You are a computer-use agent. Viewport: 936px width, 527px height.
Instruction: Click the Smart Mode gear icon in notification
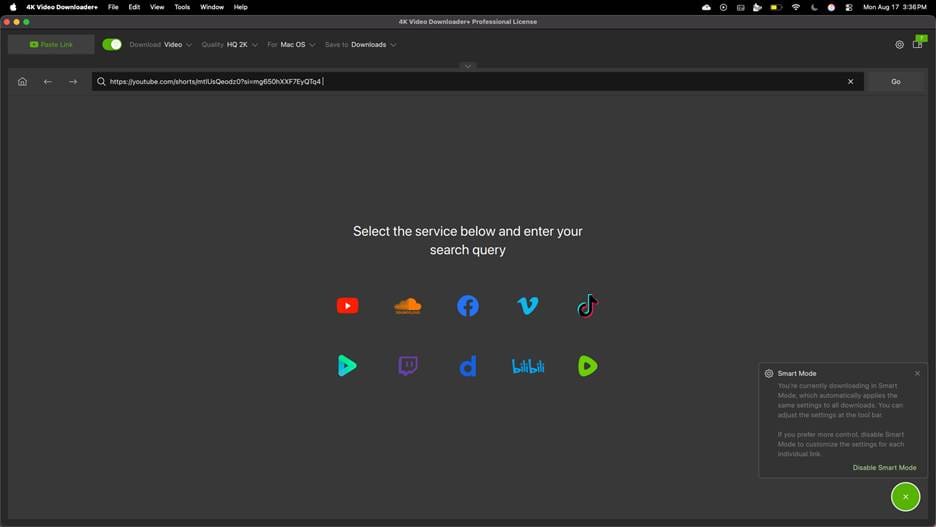769,374
